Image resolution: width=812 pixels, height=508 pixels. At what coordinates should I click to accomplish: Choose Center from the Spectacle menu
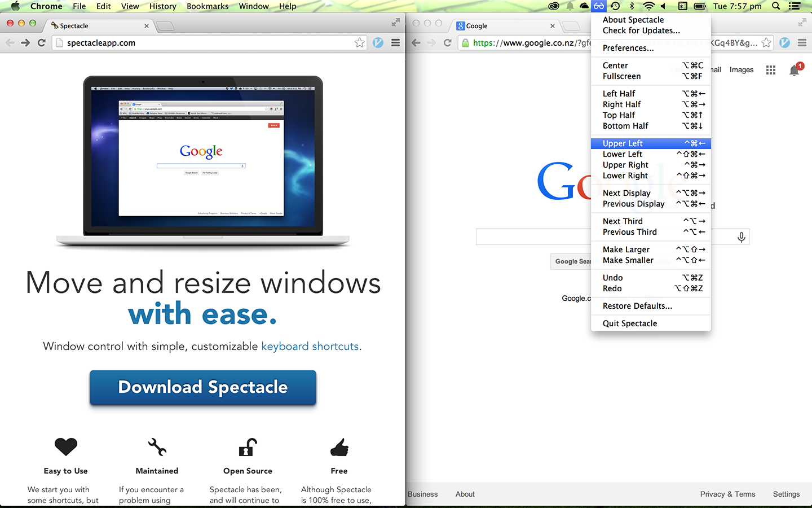click(651, 65)
